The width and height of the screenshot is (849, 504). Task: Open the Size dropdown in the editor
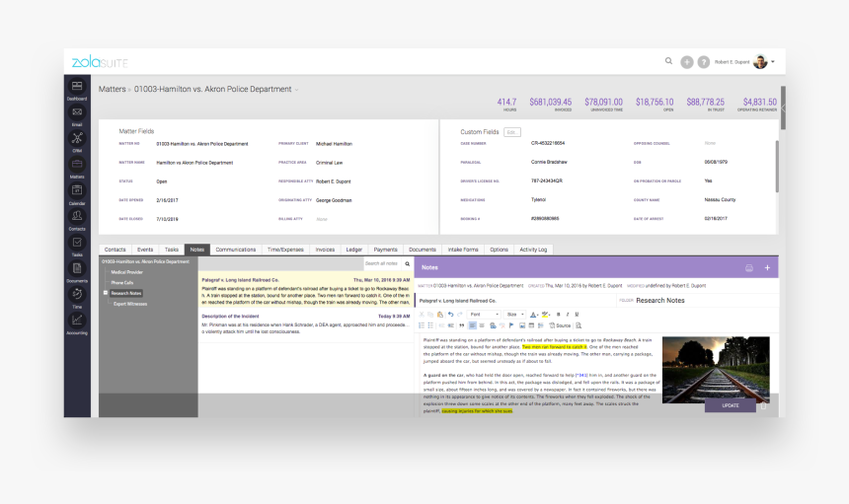coord(513,314)
